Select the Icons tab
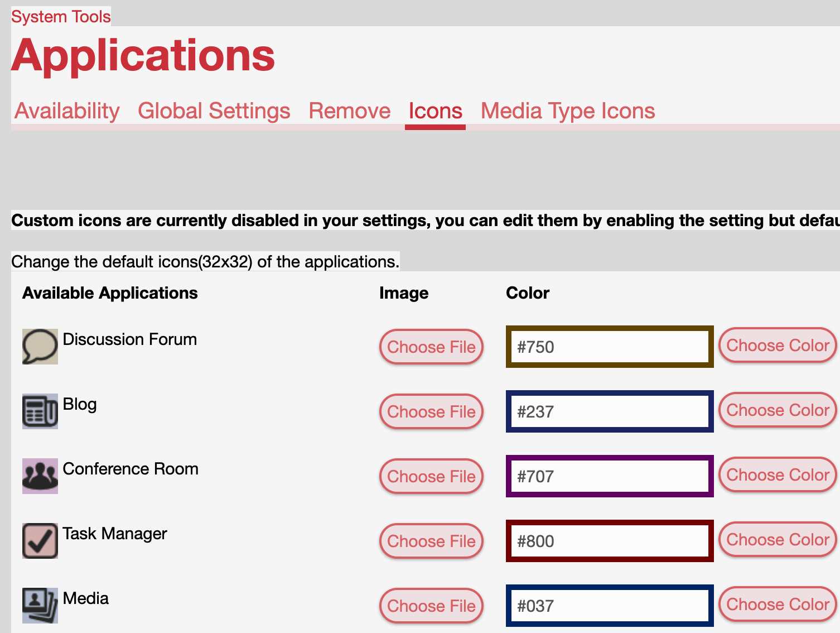 (x=436, y=111)
